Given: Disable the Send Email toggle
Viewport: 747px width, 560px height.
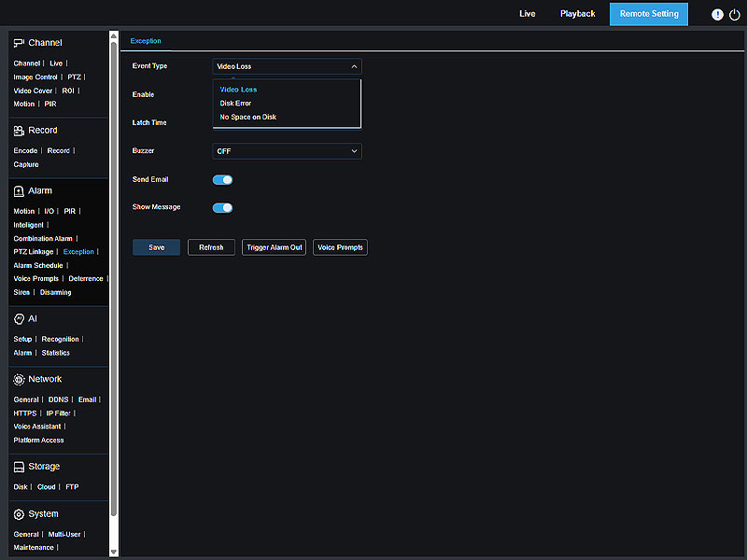Looking at the screenshot, I should (222, 179).
